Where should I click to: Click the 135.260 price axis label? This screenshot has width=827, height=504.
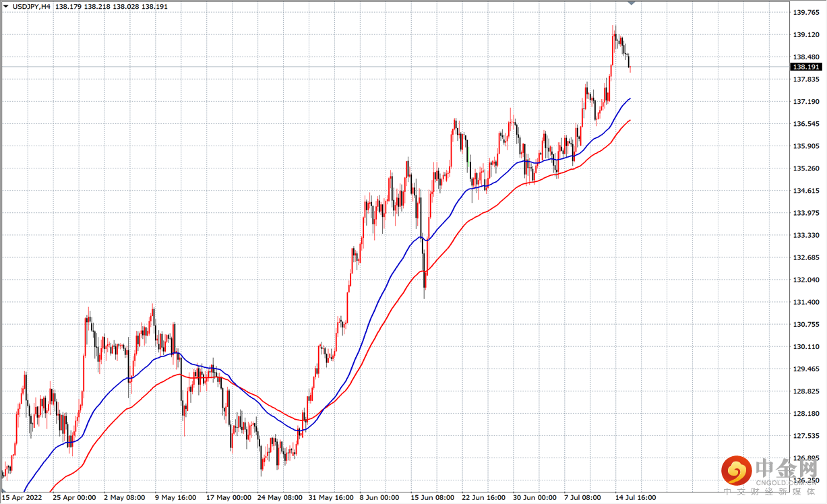click(806, 168)
